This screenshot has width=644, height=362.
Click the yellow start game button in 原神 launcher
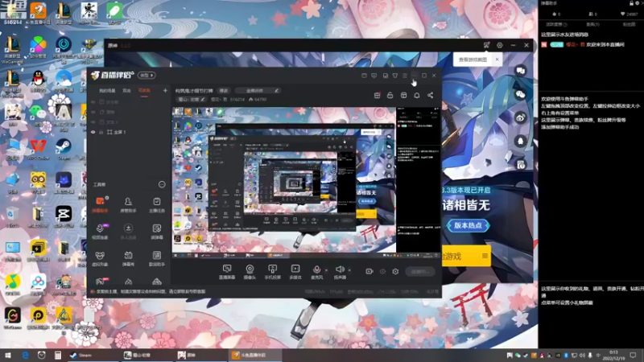[x=460, y=256]
